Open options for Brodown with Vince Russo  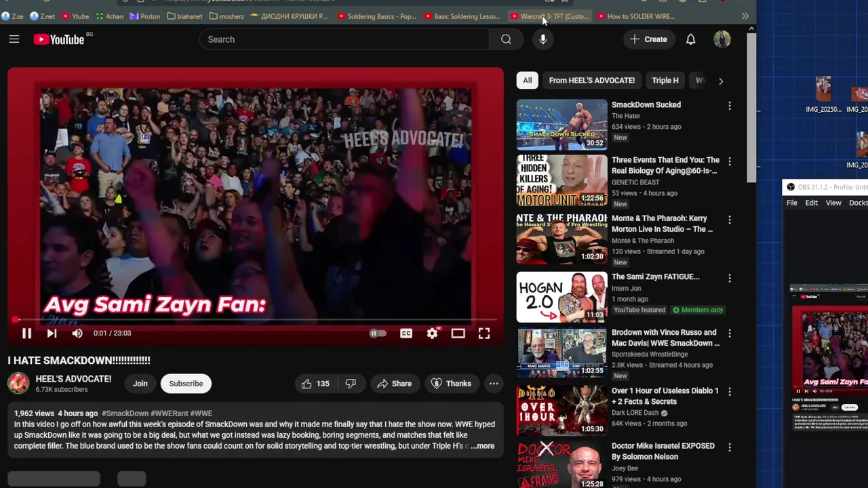point(729,333)
